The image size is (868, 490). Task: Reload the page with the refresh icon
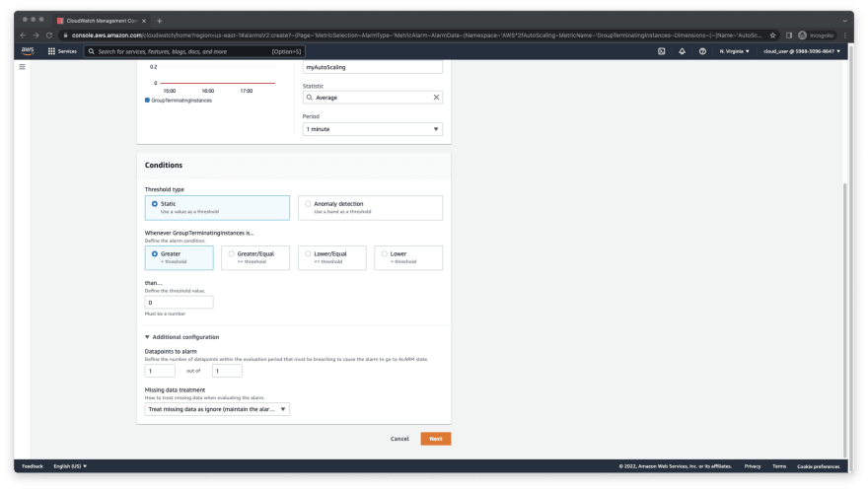[x=49, y=35]
